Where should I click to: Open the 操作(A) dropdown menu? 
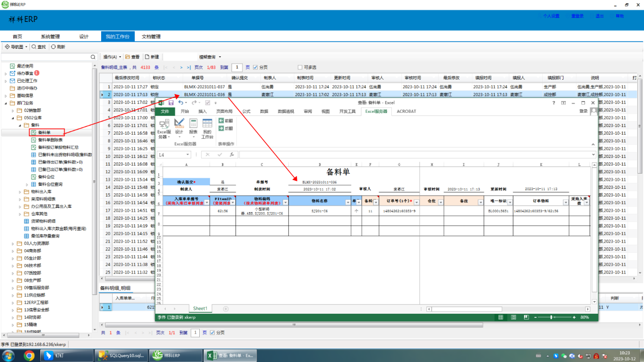pos(112,57)
